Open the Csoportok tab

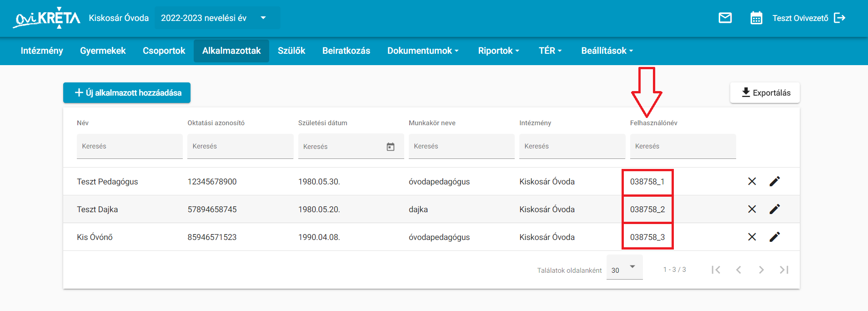[x=164, y=51]
